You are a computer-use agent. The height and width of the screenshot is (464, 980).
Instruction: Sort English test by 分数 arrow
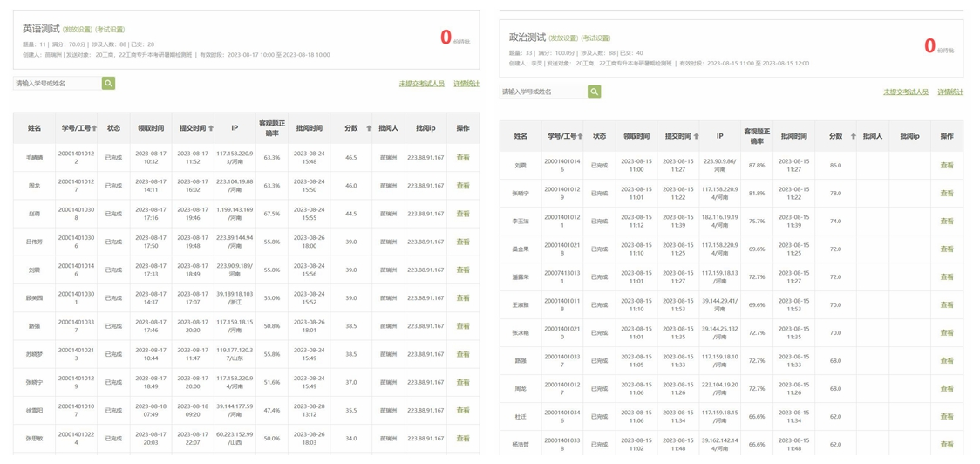pyautogui.click(x=369, y=128)
